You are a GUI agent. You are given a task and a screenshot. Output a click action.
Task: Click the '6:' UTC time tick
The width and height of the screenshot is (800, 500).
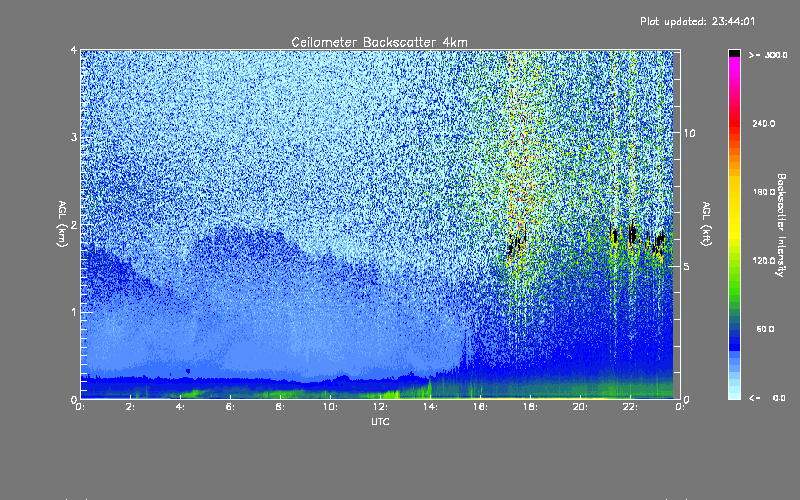[x=231, y=407]
